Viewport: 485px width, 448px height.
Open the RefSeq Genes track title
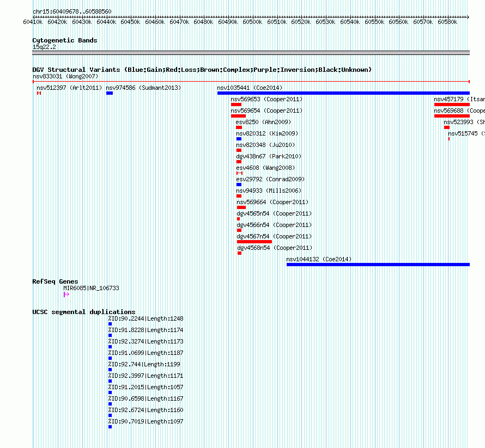pos(55,281)
